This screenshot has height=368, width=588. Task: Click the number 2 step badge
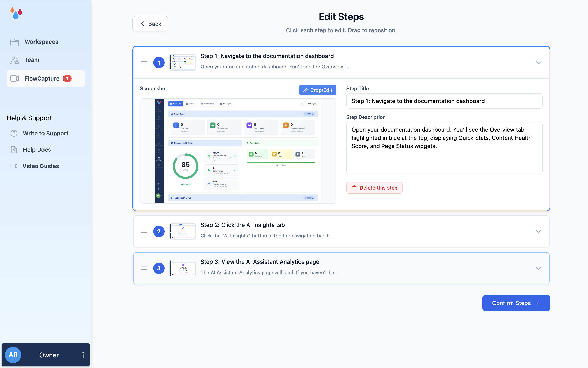(x=159, y=231)
